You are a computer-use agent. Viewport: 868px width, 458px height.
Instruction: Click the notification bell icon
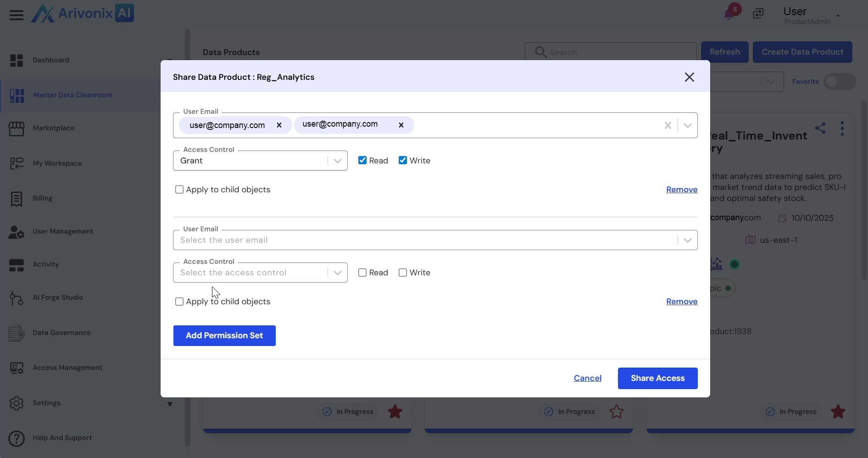tap(729, 14)
